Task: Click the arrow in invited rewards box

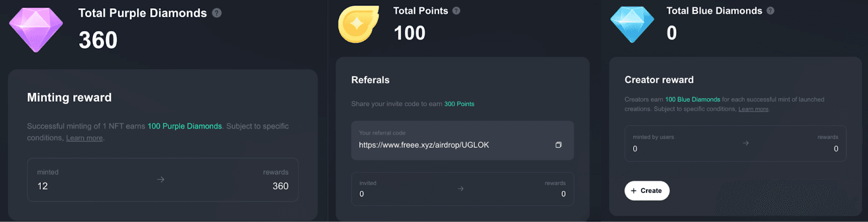Action: click(461, 189)
